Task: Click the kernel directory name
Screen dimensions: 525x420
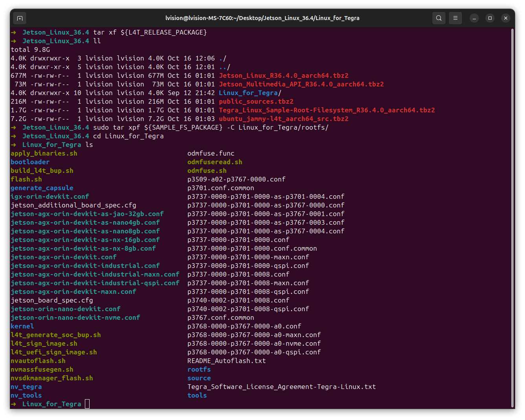Action: (22, 326)
